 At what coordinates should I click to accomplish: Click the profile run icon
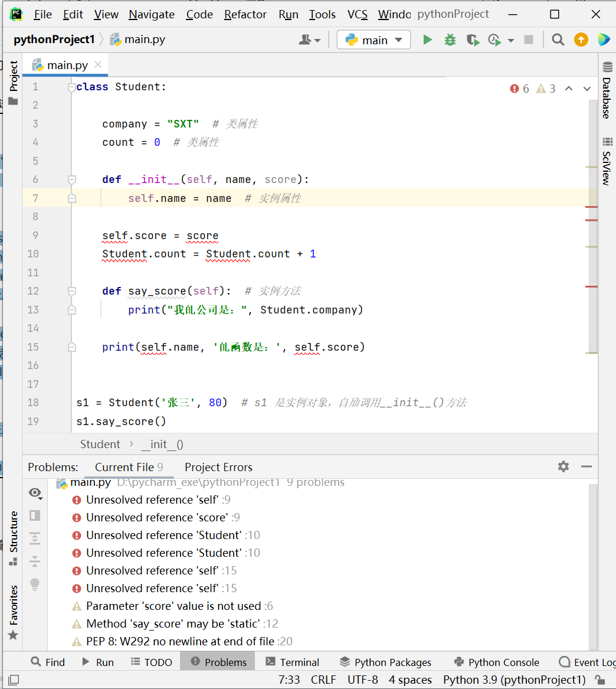coord(494,40)
